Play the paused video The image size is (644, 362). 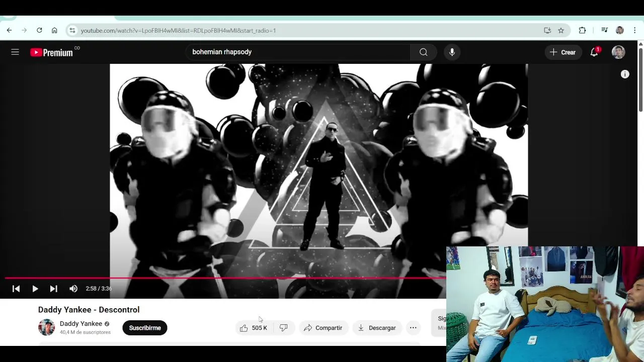[x=35, y=289]
